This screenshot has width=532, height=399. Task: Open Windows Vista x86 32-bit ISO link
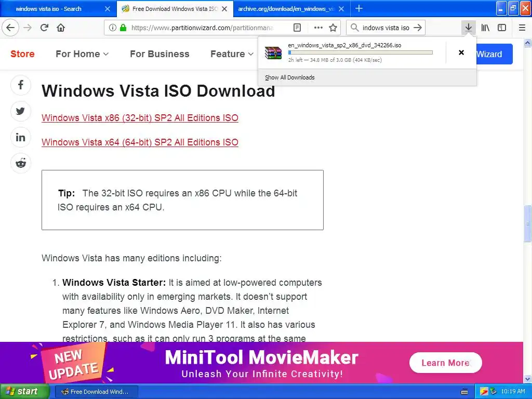(x=140, y=118)
